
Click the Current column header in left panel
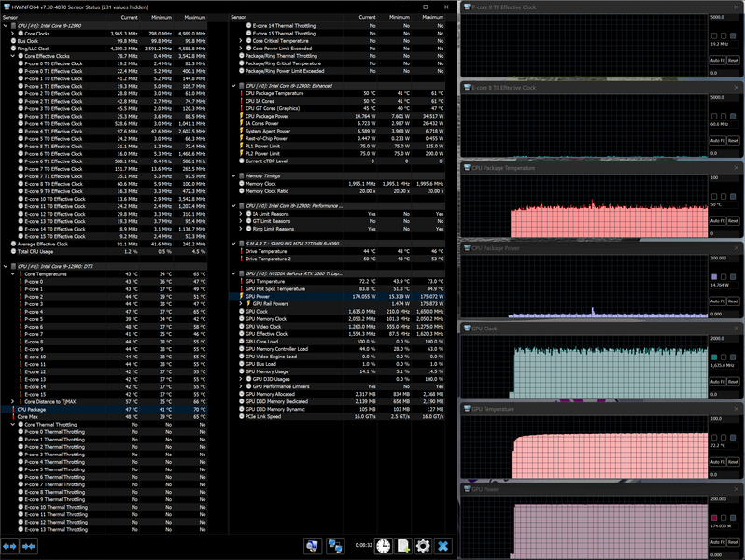(129, 17)
